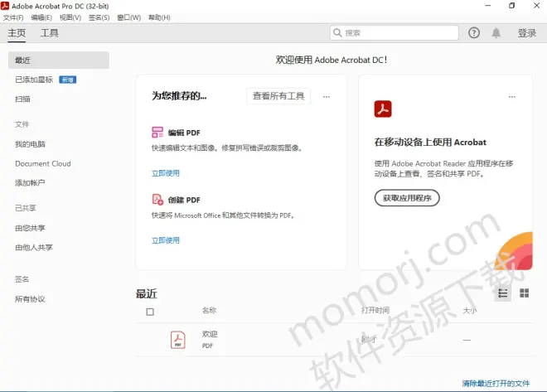Viewport: 547px width, 392px height.
Task: Select 由他人共享 in the sidebar
Action: [34, 247]
